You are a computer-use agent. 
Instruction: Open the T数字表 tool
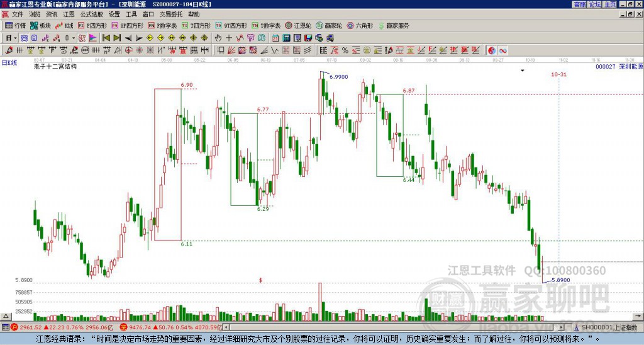click(x=266, y=25)
